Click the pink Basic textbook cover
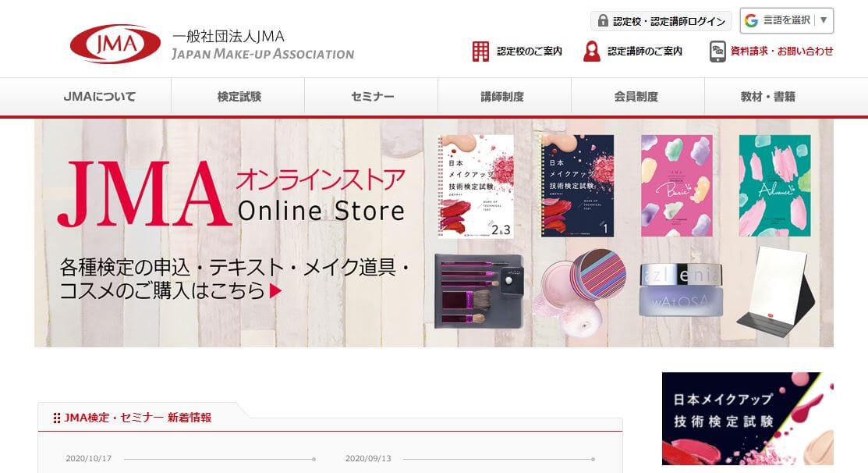The height and width of the screenshot is (473, 868). coord(676,186)
